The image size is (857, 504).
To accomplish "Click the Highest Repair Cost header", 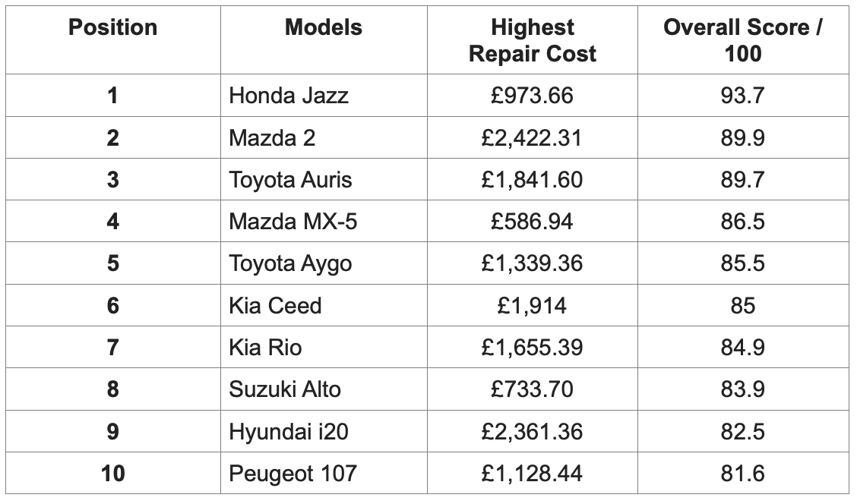I will (x=533, y=40).
